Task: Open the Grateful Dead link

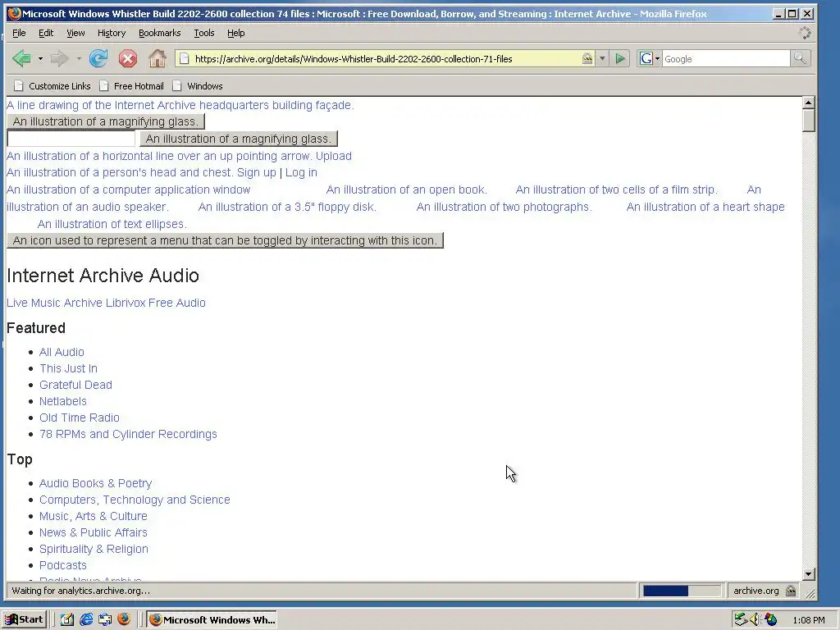Action: [75, 385]
